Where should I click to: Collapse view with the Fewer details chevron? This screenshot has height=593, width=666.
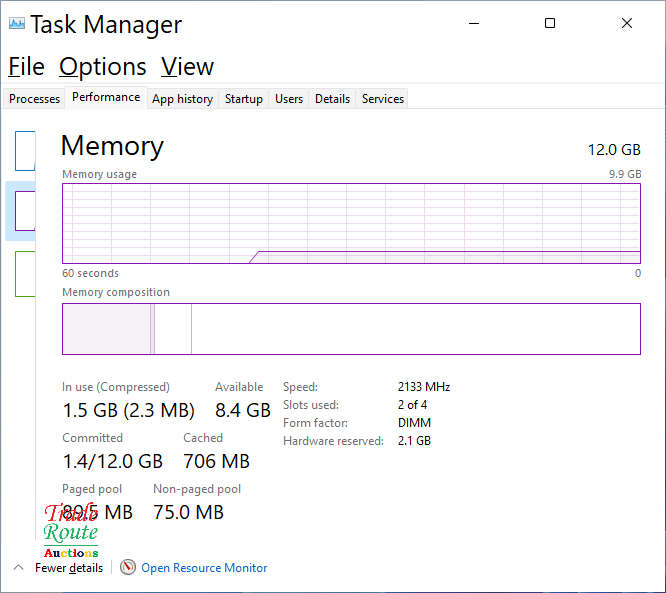(18, 567)
